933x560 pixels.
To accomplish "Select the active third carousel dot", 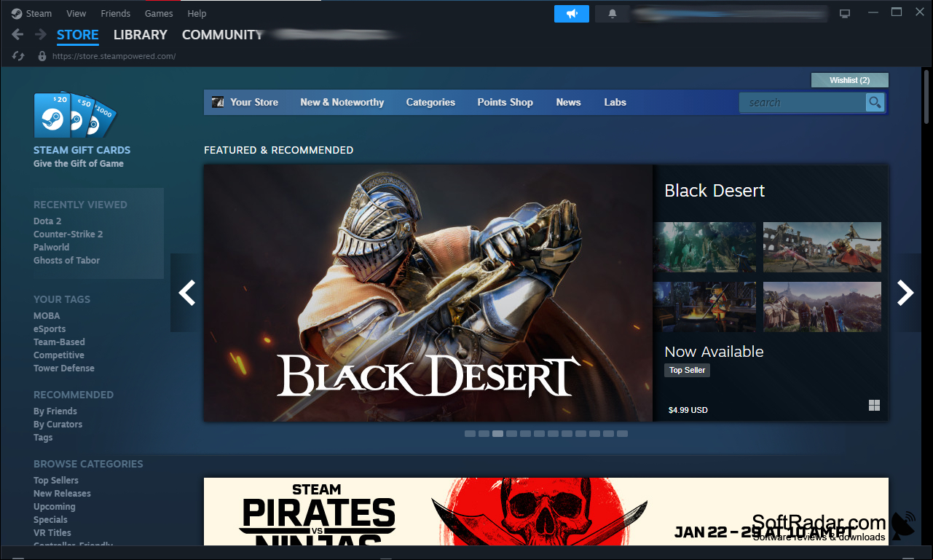I will tap(497, 433).
